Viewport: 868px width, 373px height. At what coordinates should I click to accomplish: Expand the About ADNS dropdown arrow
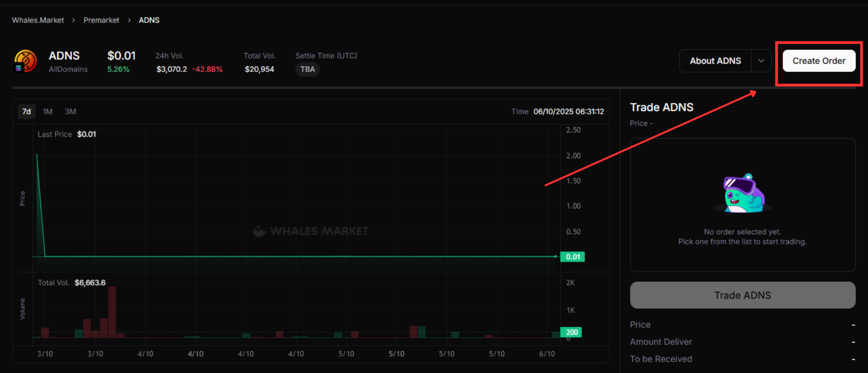pos(761,61)
